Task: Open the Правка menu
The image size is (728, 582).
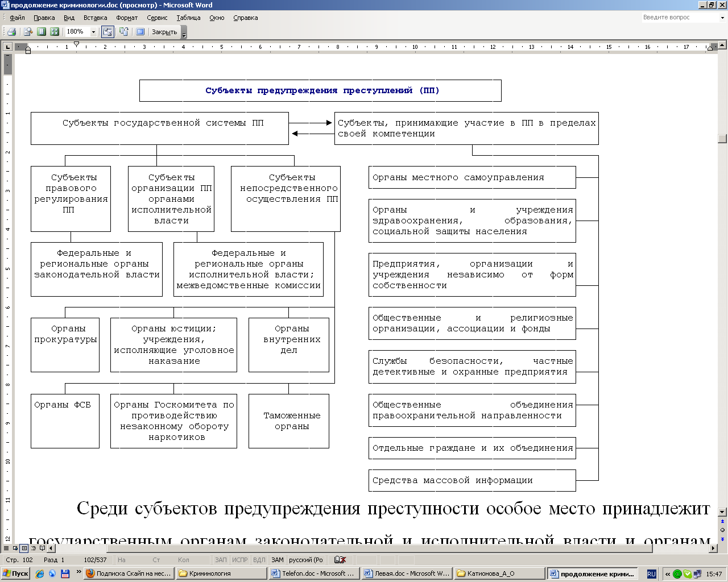Action: click(44, 18)
